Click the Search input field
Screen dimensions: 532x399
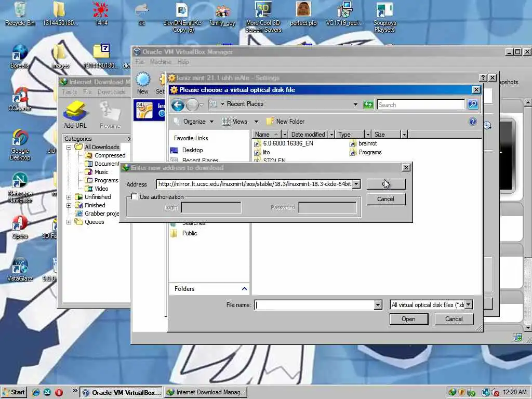click(421, 104)
